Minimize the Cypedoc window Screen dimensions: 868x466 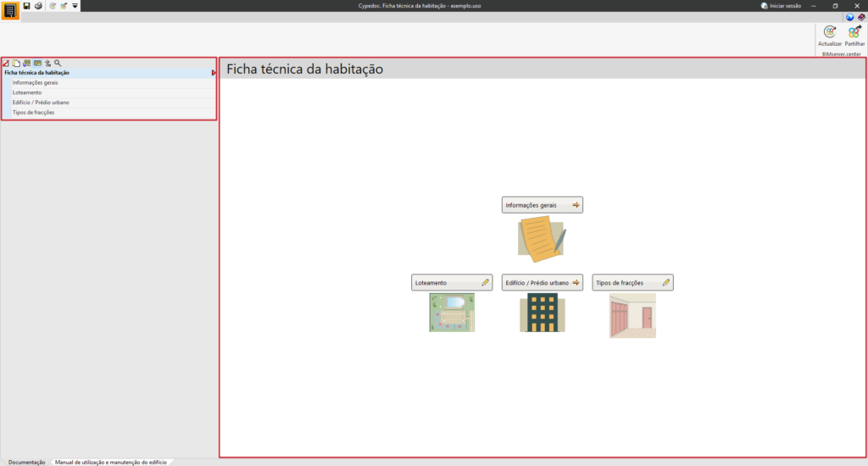(x=814, y=6)
